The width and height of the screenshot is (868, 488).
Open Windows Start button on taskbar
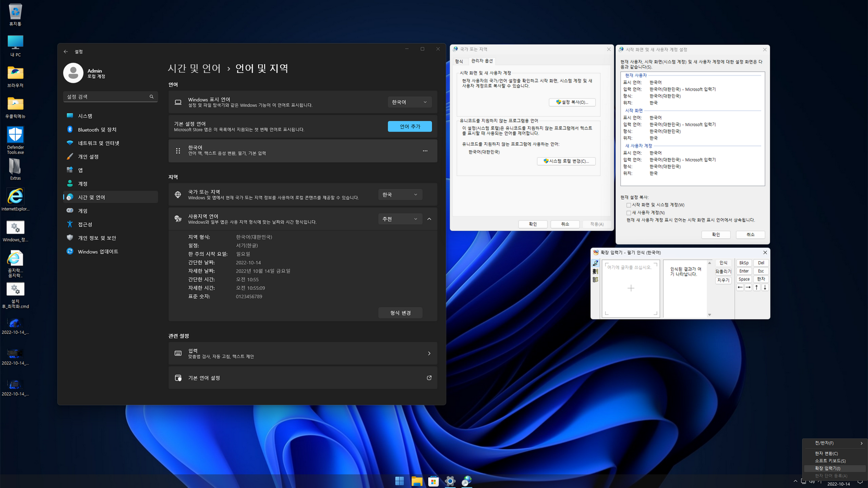(400, 481)
